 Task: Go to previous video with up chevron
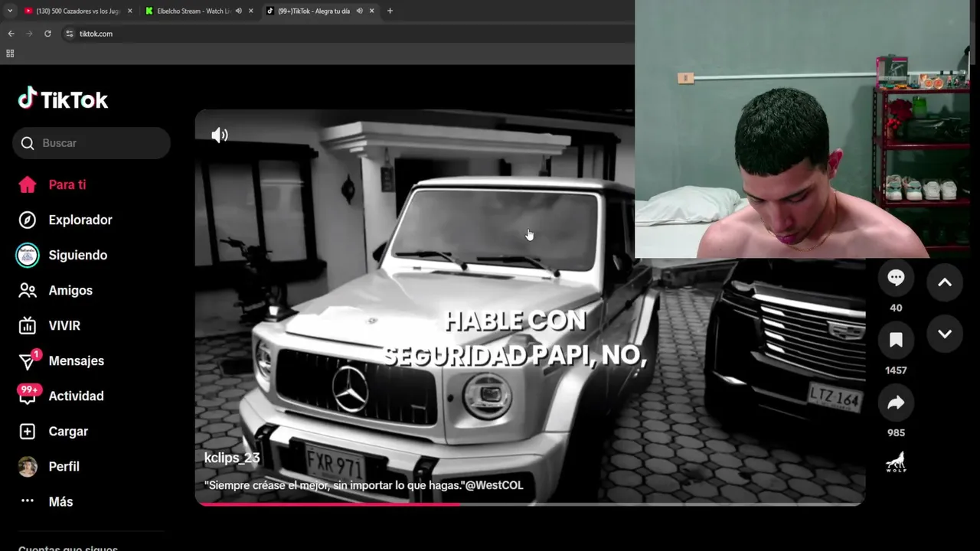click(x=945, y=282)
